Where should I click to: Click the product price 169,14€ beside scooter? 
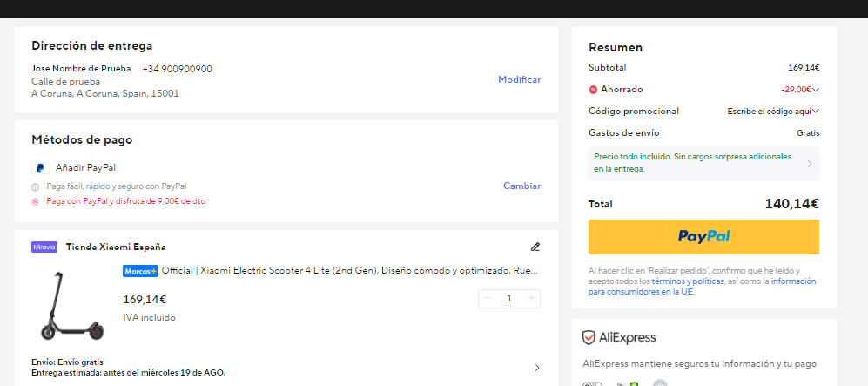coord(145,300)
